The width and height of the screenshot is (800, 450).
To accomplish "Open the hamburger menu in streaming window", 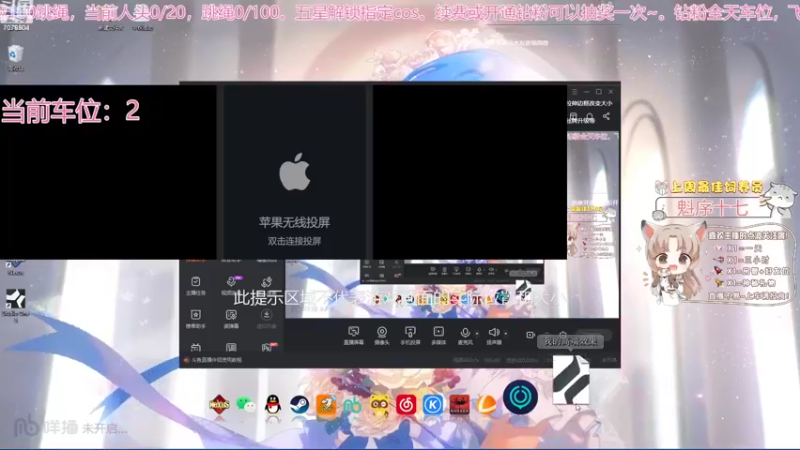I will point(574,92).
